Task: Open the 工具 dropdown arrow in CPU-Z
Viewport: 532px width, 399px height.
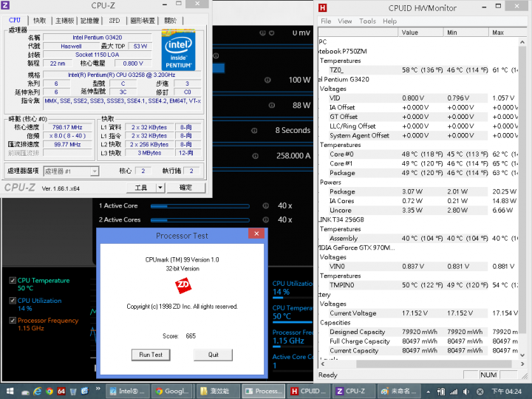Action: [160, 188]
